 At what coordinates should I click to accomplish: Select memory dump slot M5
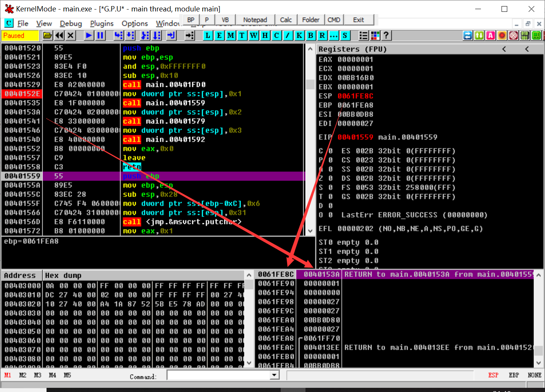[x=67, y=375]
